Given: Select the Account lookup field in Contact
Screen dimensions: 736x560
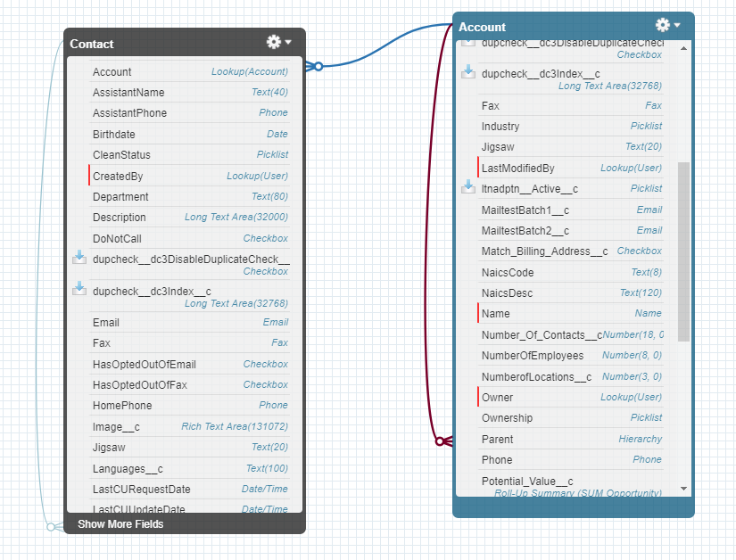Looking at the screenshot, I should 190,71.
